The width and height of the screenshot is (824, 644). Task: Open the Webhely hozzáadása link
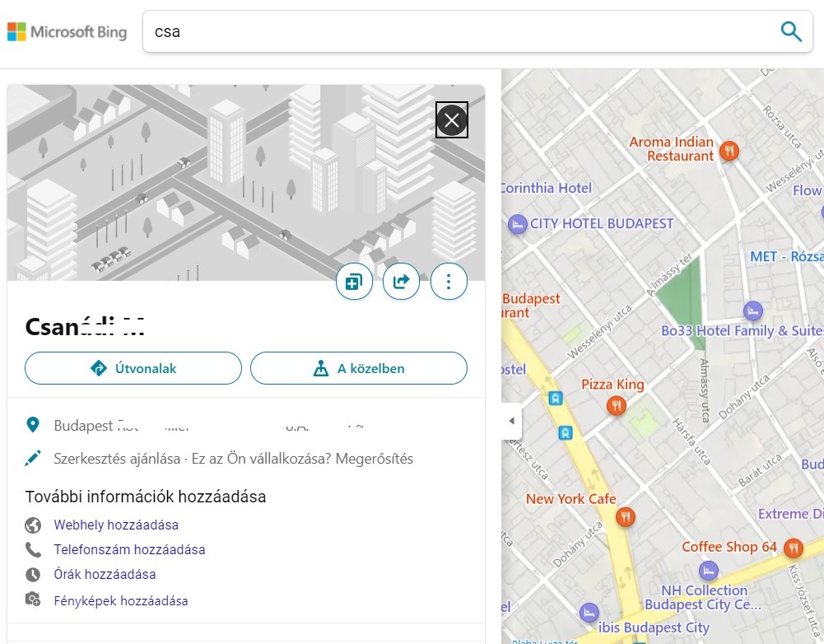[116, 525]
